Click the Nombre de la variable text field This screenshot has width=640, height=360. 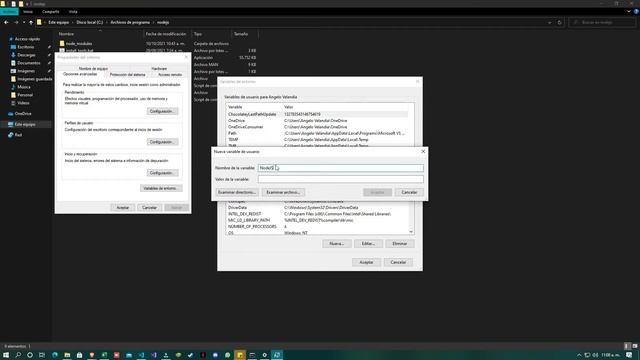tap(340, 168)
